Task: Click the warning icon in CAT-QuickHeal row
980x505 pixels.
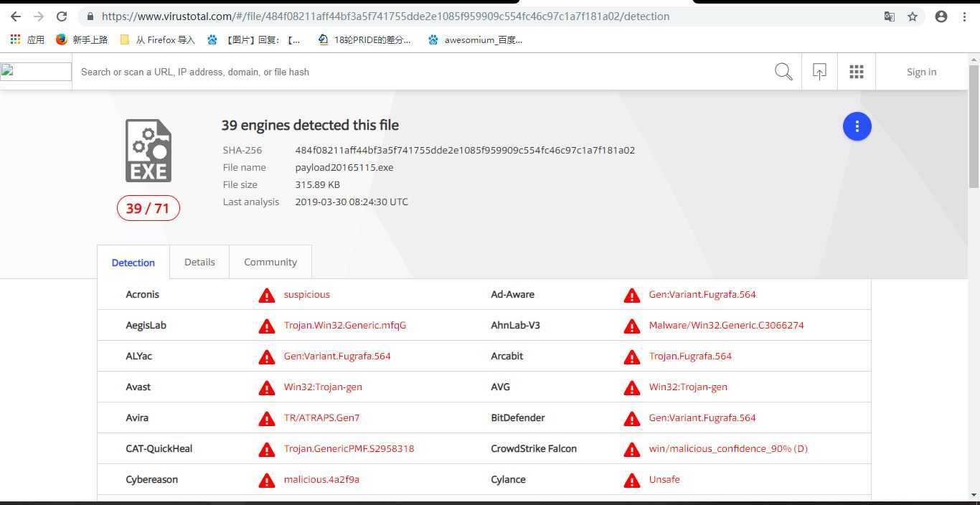Action: pos(267,449)
